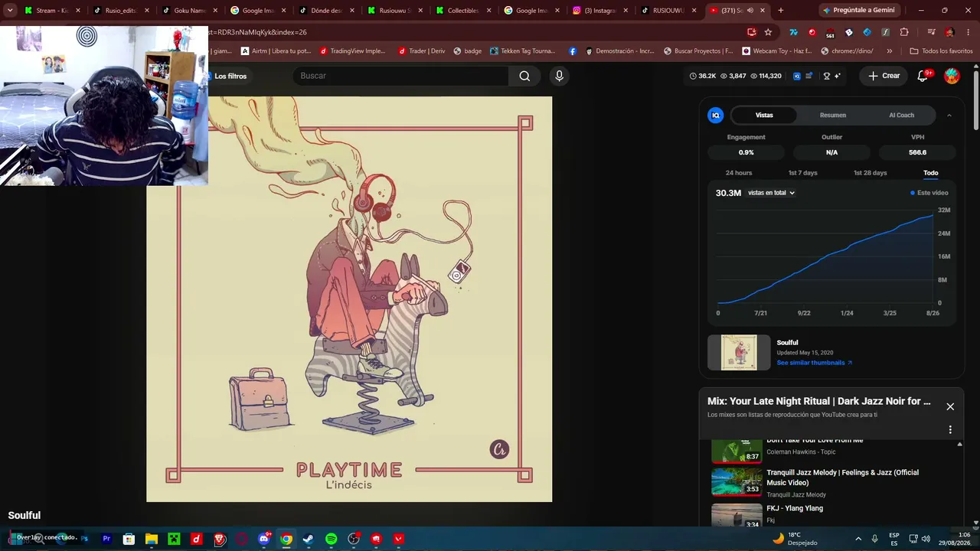Open File Explorer from the taskbar

[x=152, y=539]
